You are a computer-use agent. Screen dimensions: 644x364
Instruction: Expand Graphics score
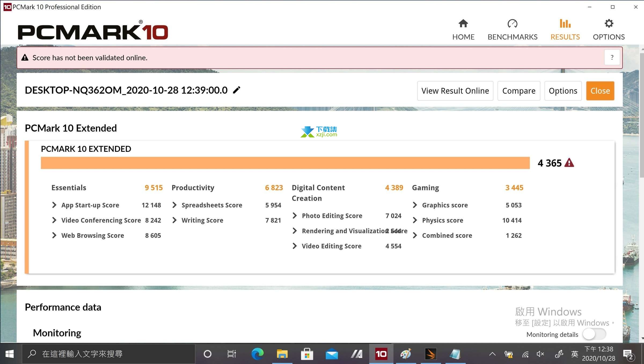(415, 205)
